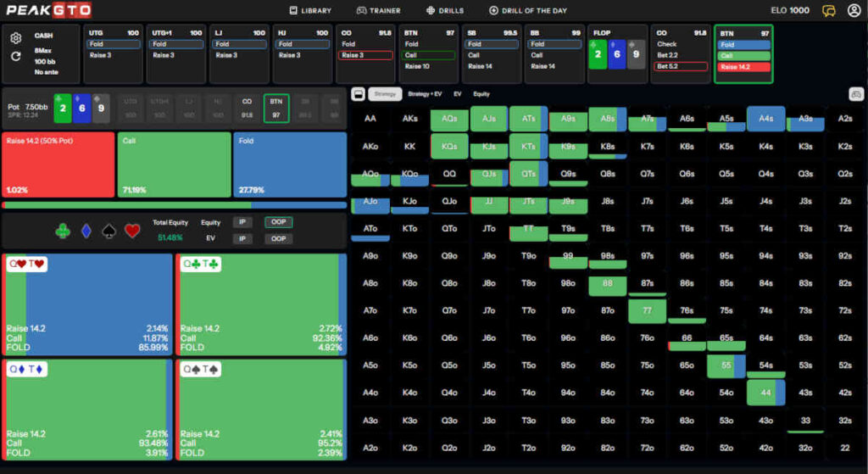Viewport: 868px width, 474px height.
Task: Filter by the blue diamonds suit icon
Action: point(86,231)
